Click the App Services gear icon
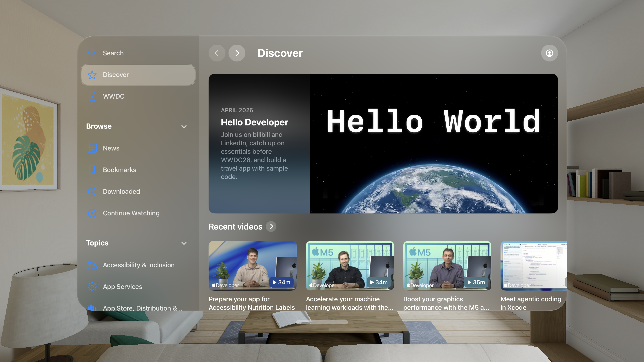The image size is (644, 362). 92,287
